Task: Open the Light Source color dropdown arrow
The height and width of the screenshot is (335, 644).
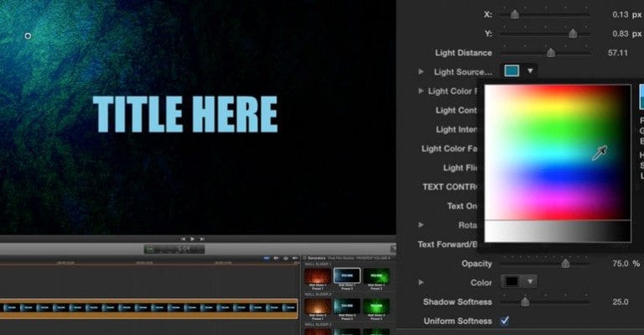Action: click(x=530, y=71)
